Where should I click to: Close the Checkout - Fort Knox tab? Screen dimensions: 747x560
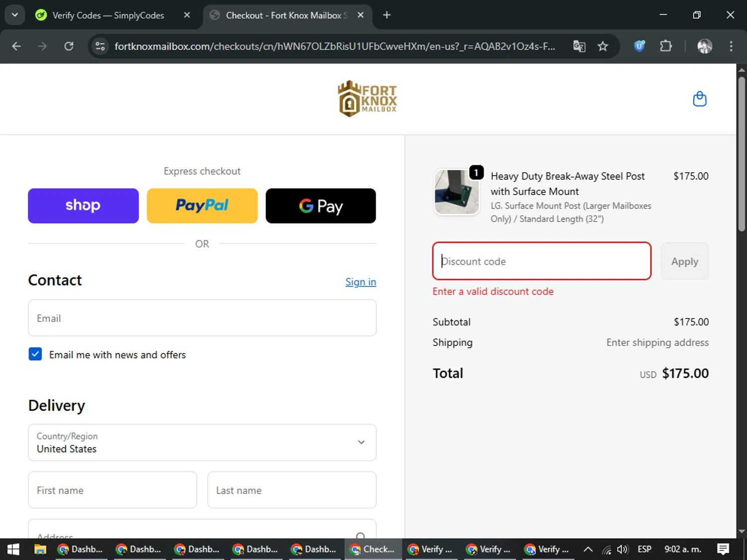pyautogui.click(x=361, y=15)
